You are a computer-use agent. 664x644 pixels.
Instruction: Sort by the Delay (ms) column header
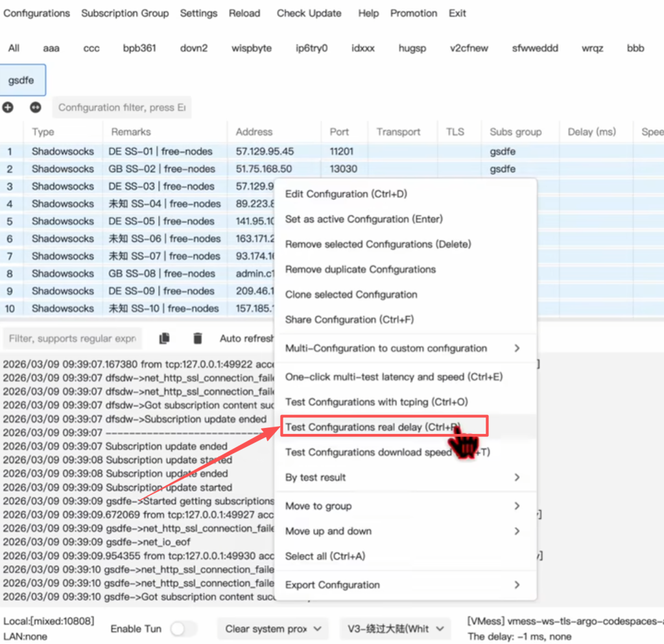[x=591, y=132]
